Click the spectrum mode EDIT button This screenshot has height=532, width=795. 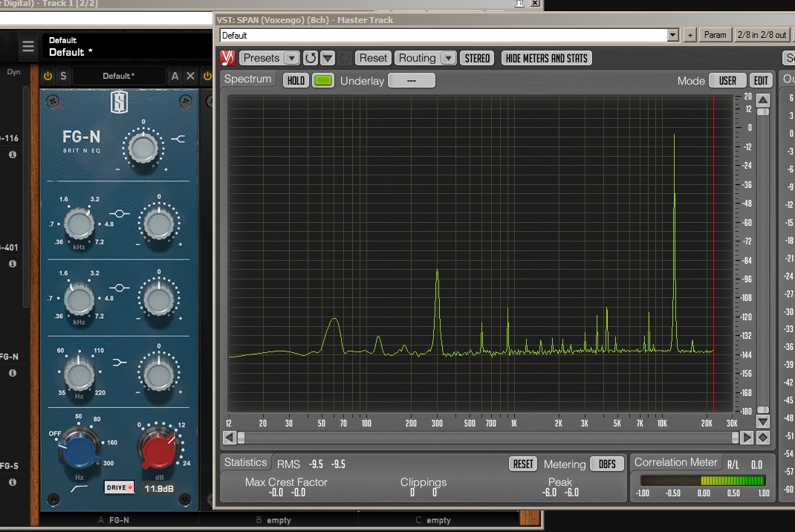click(x=761, y=80)
